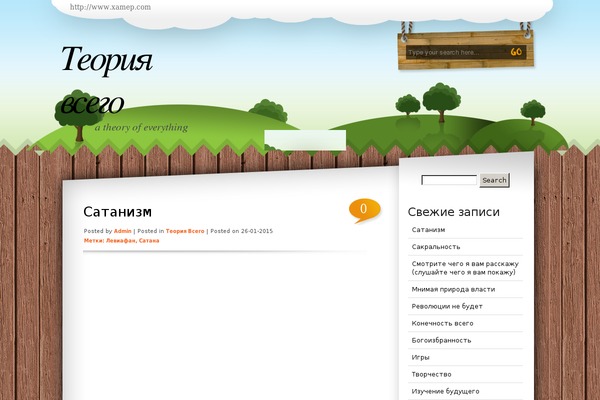Open the Творчество recent post
This screenshot has width=600, height=400.
[x=432, y=374]
